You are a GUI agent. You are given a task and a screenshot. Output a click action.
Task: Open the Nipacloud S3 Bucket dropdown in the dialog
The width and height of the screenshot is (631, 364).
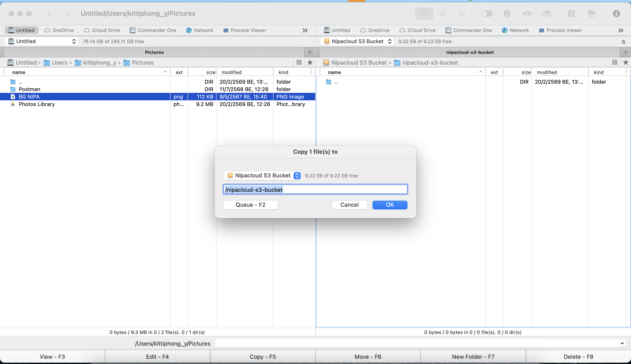click(x=297, y=175)
